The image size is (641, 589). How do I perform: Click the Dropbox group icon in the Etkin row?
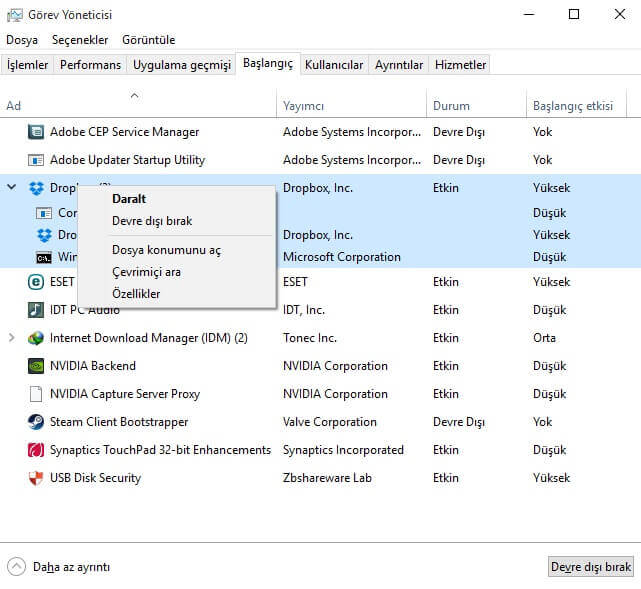tap(36, 188)
